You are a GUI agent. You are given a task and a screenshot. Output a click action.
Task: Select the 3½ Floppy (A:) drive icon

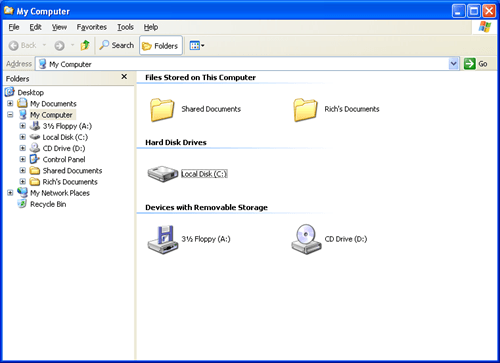coord(162,240)
